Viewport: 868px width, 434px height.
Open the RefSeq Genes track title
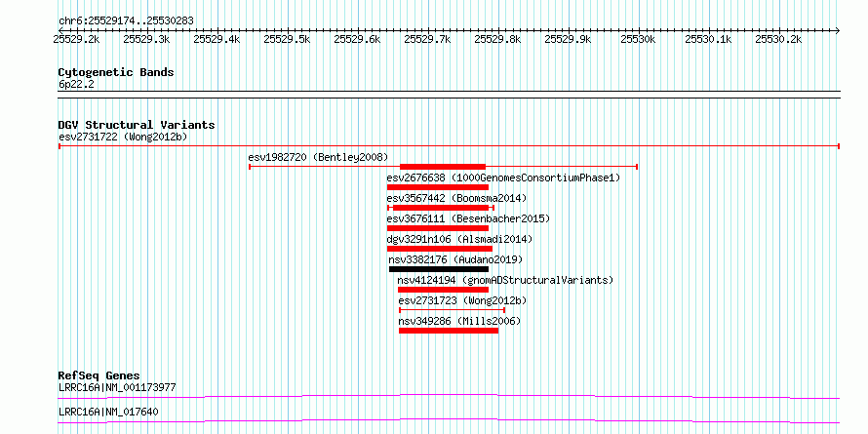[99, 375]
